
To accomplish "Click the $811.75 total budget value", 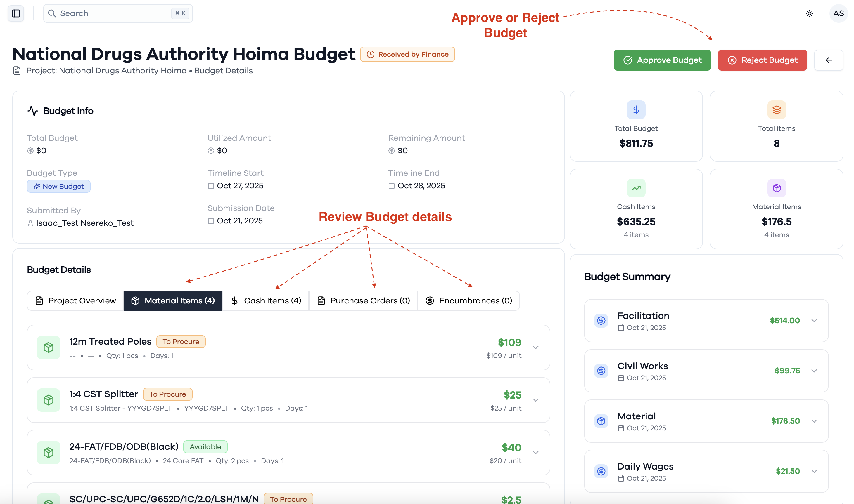I will [x=636, y=143].
